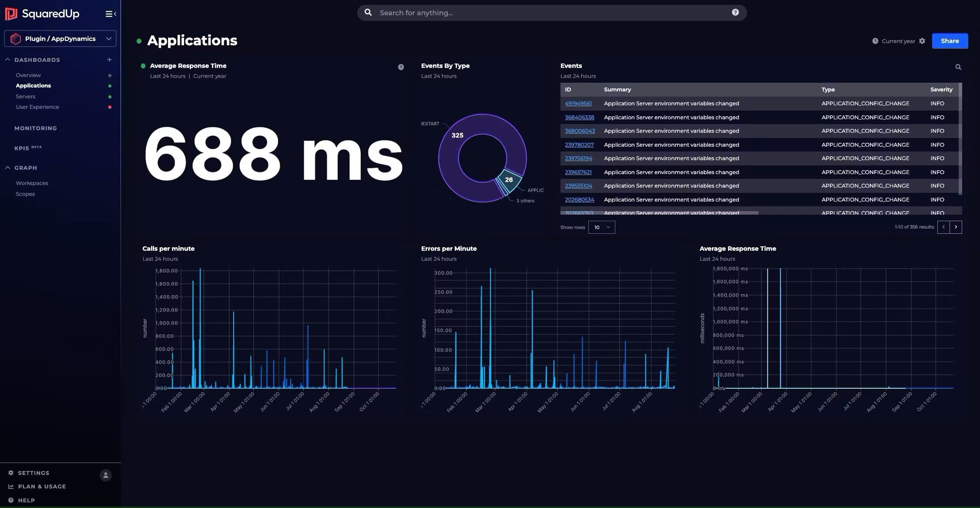Toggle the red status indicator on User Experience
The image size is (980, 508).
click(x=109, y=107)
